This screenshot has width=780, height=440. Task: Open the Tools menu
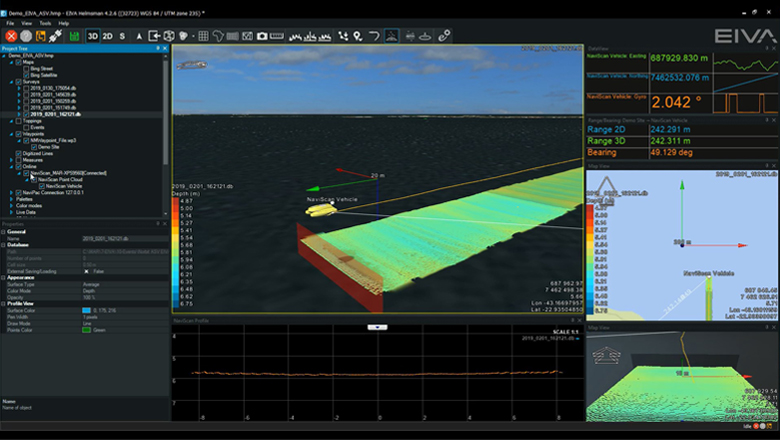point(46,22)
